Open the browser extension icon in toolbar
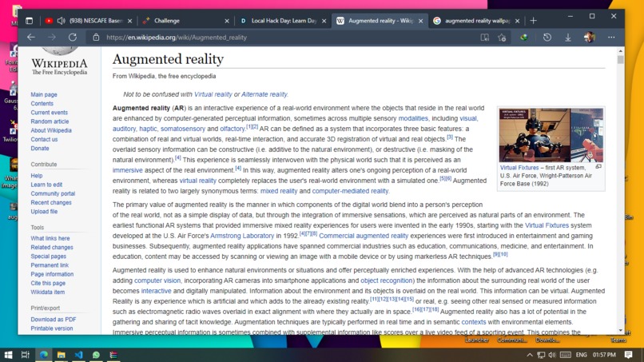This screenshot has height=362, width=644. tap(523, 38)
